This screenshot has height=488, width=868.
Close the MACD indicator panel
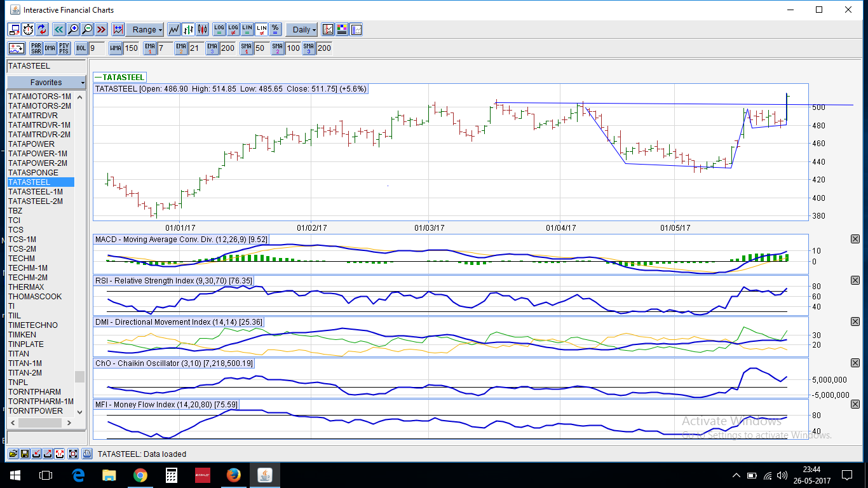[x=855, y=239]
